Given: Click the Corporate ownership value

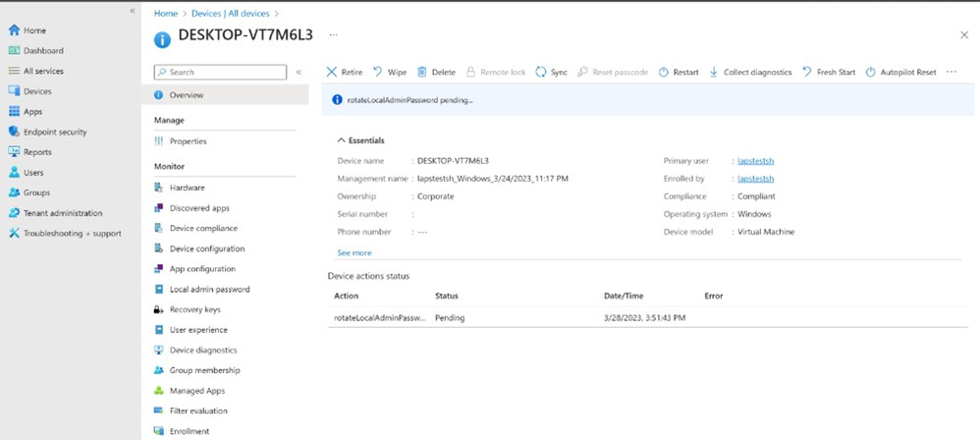Looking at the screenshot, I should coord(436,196).
